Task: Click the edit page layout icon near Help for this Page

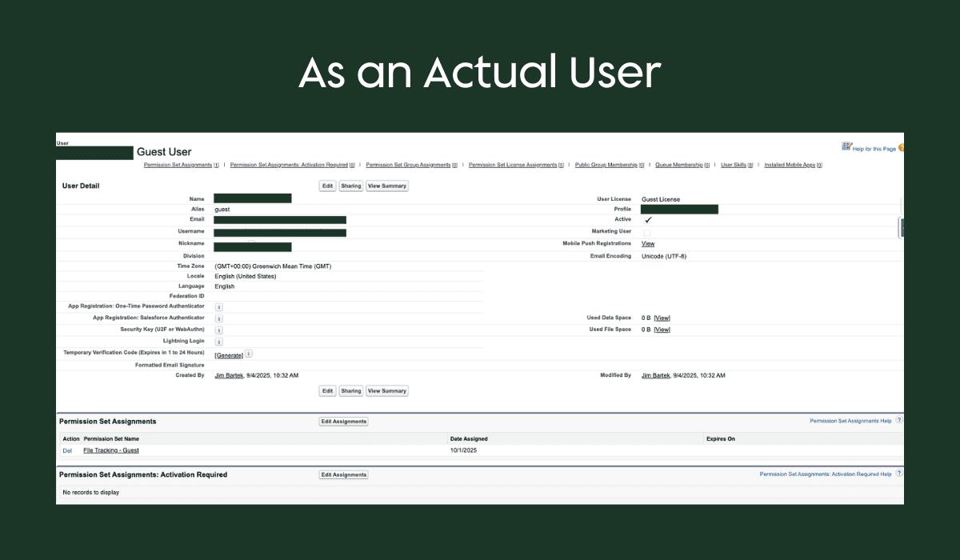Action: [x=846, y=147]
